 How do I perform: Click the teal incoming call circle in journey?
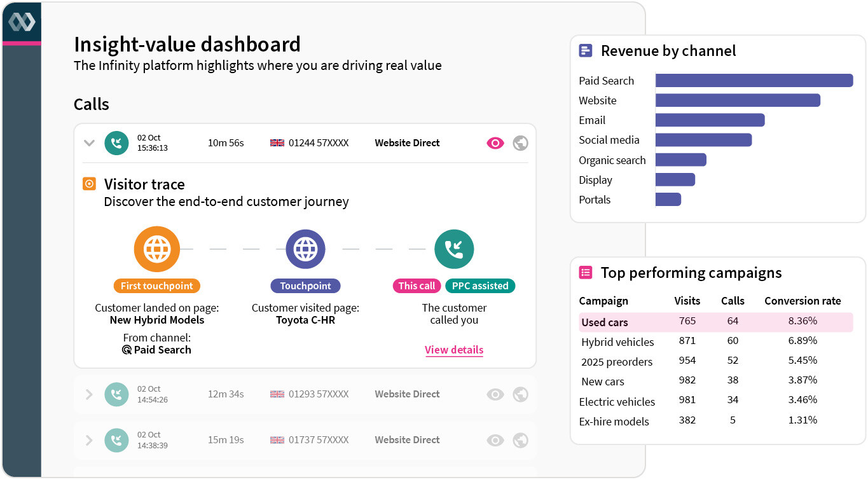[454, 249]
